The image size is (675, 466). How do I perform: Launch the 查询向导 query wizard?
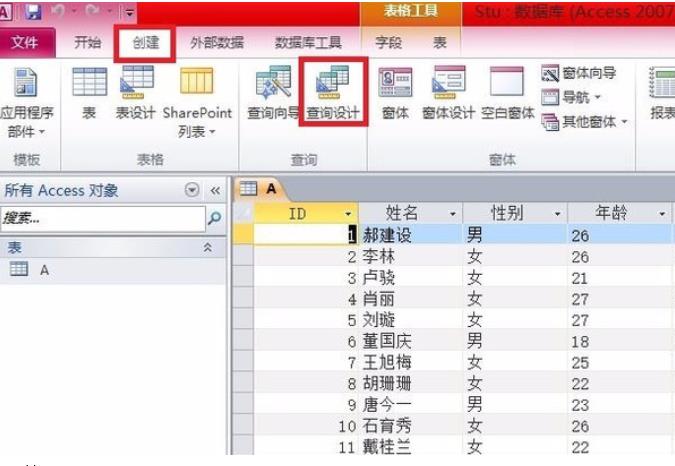(x=273, y=93)
